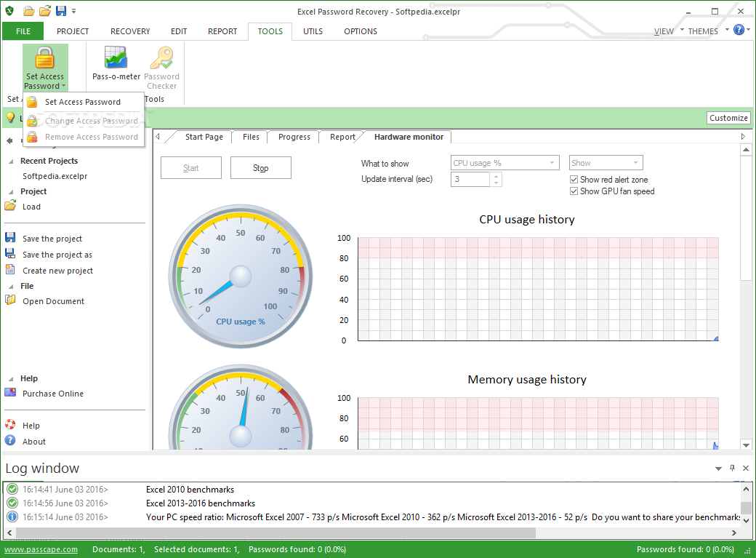Click the application logo icon in the title bar
756x558 pixels.
tap(9, 11)
